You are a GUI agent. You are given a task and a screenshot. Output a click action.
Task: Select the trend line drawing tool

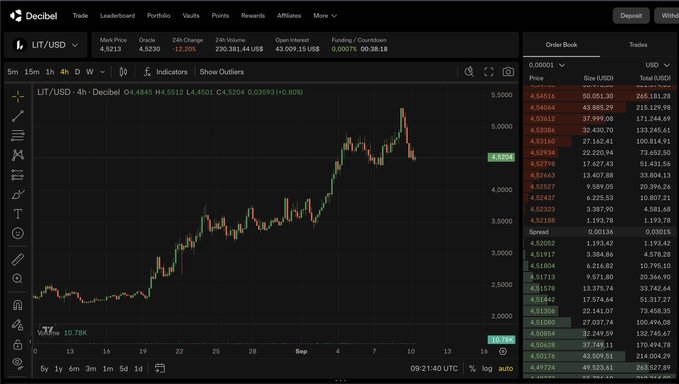[x=18, y=116]
